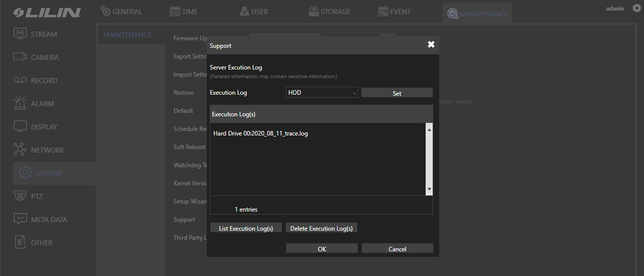The height and width of the screenshot is (276, 644).
Task: Select the PTZ dome camera icon
Action: (x=20, y=196)
